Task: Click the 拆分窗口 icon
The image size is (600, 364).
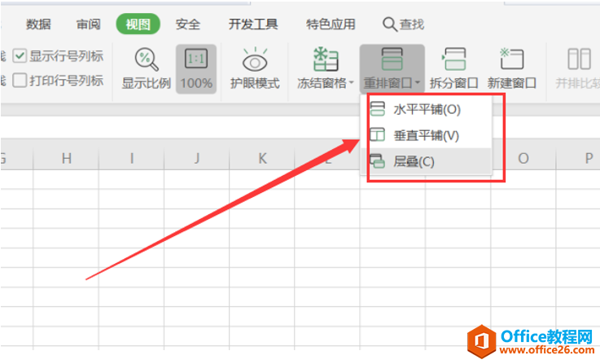Action: [454, 59]
